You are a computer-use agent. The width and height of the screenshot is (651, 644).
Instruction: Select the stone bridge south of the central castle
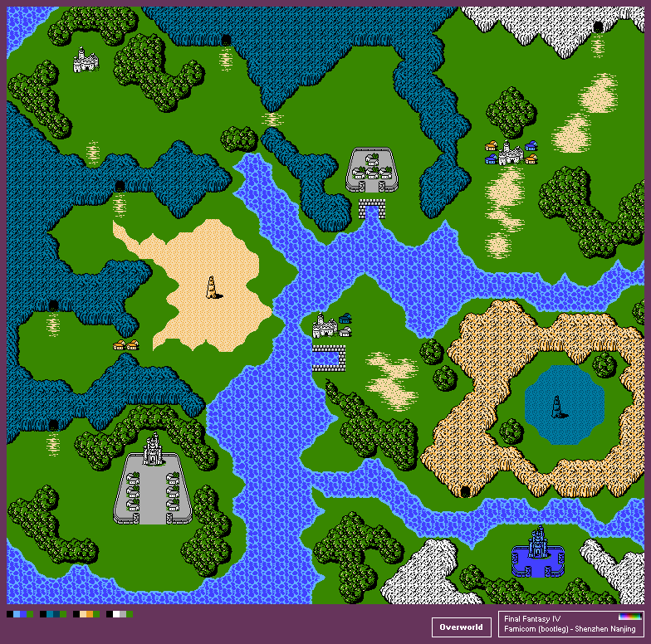coord(329,358)
